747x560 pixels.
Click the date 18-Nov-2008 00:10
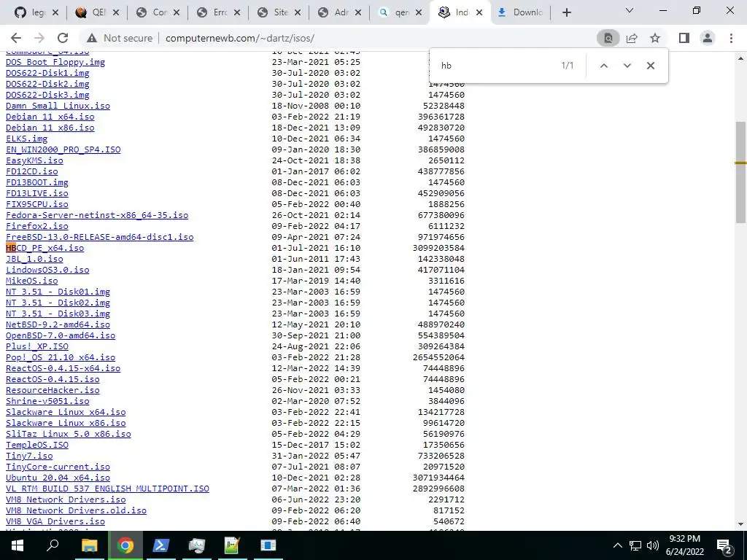coord(317,106)
